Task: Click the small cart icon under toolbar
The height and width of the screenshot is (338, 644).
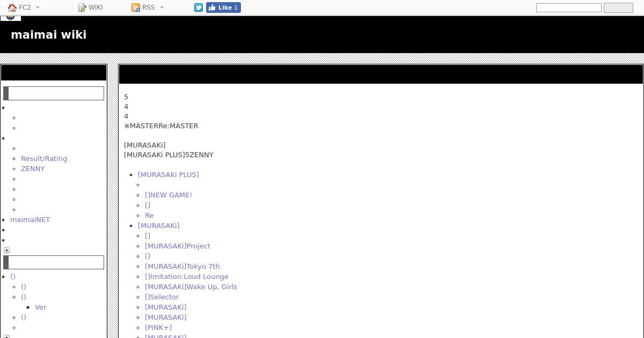Action: coord(10,18)
